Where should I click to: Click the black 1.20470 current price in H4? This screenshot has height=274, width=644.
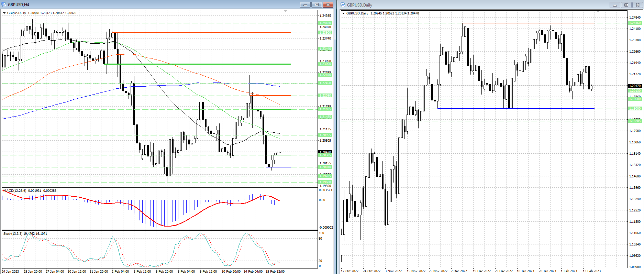click(x=325, y=152)
